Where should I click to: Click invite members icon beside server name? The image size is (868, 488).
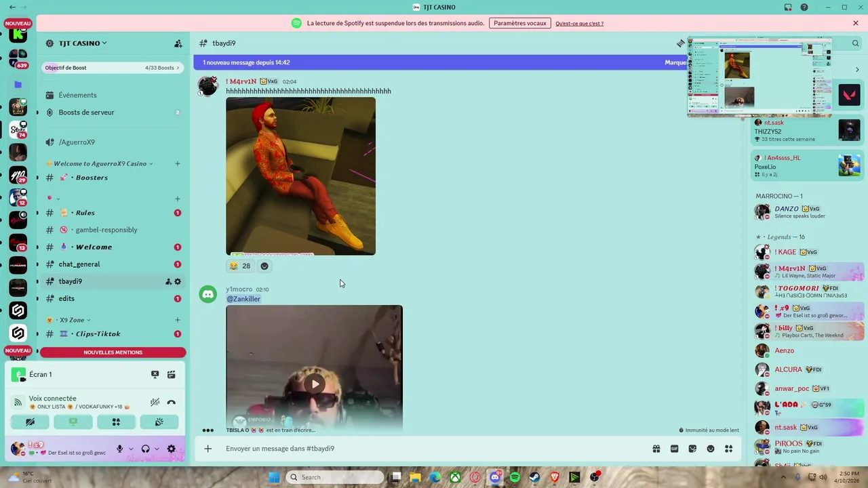point(178,43)
